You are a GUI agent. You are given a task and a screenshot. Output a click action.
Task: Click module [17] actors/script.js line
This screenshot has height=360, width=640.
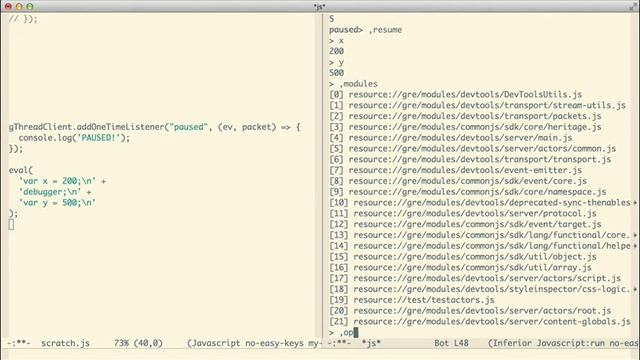coord(475,278)
